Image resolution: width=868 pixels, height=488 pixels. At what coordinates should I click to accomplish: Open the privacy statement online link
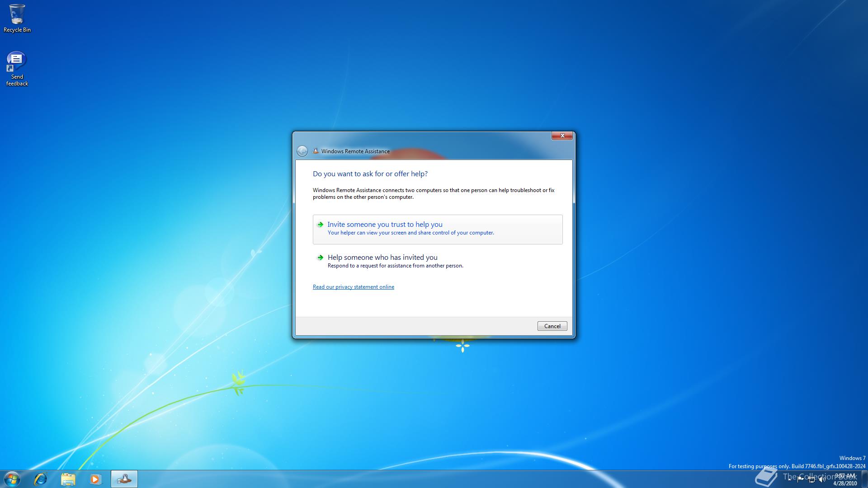[x=354, y=287]
